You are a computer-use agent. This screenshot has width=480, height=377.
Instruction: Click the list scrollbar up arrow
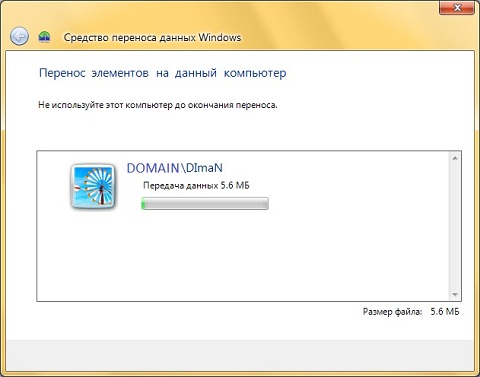pos(455,158)
